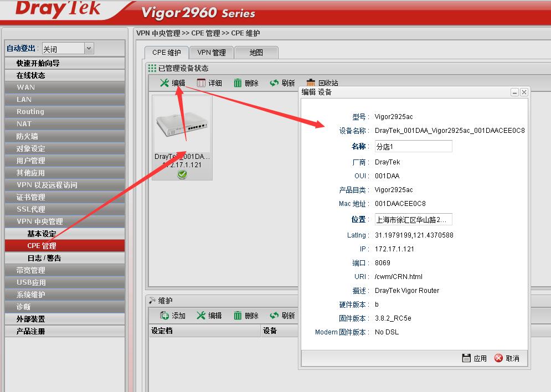Refresh device list with 刷新 icon in status toolbar
Image resolution: width=551 pixels, height=392 pixels.
tap(274, 83)
